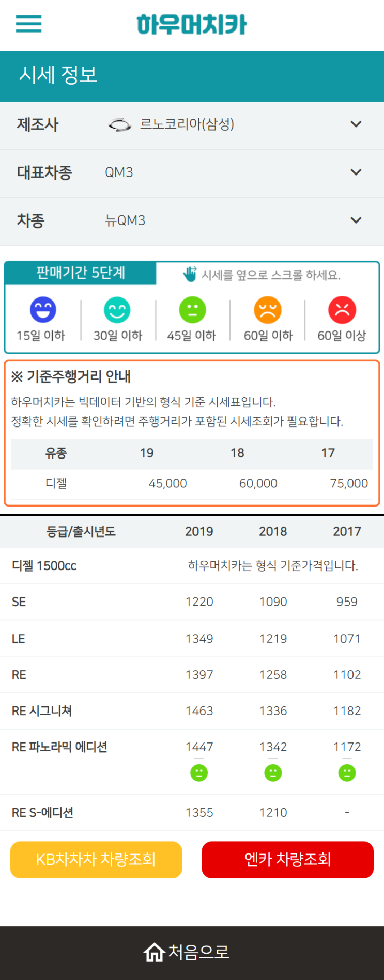384x980 pixels.
Task: Click the 2017 year column header
Action: (x=347, y=531)
